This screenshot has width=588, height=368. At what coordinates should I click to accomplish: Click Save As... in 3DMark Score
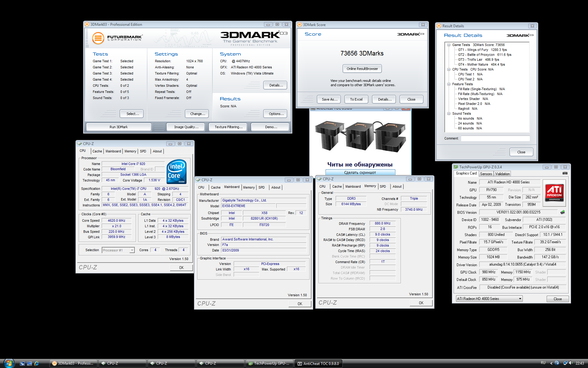[329, 99]
